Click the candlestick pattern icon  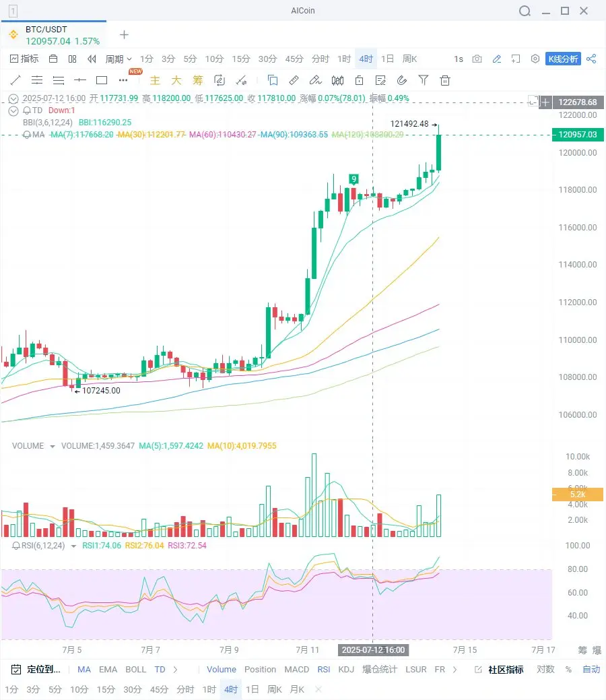click(x=337, y=80)
